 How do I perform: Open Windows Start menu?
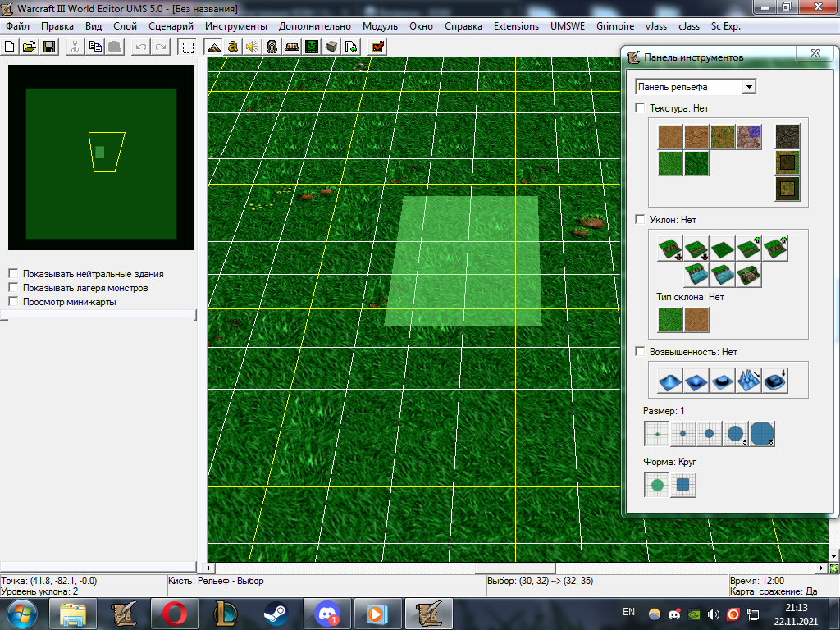(x=21, y=614)
